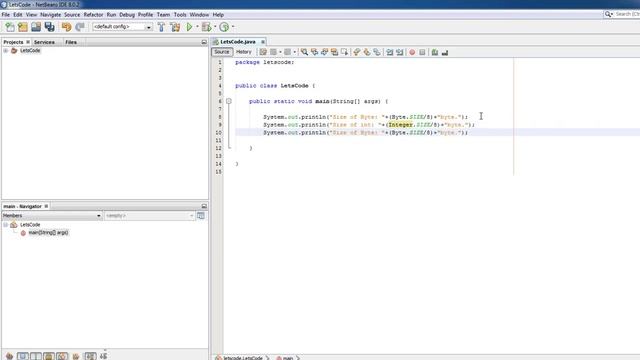Close the main - Navigator tab

click(x=46, y=206)
